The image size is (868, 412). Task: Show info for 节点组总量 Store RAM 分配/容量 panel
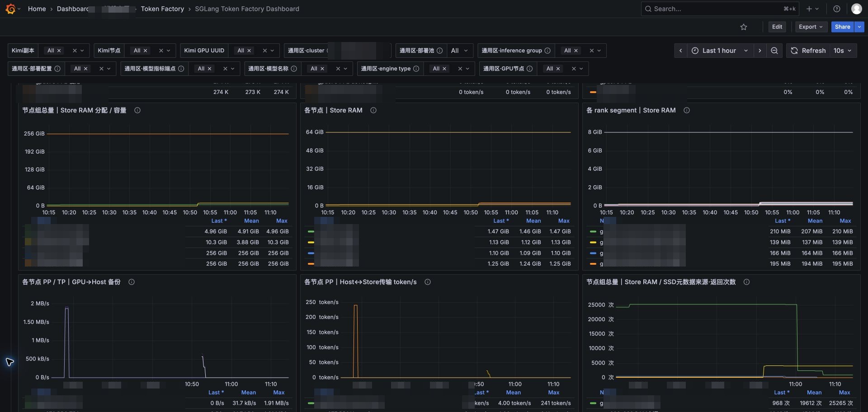pyautogui.click(x=137, y=110)
